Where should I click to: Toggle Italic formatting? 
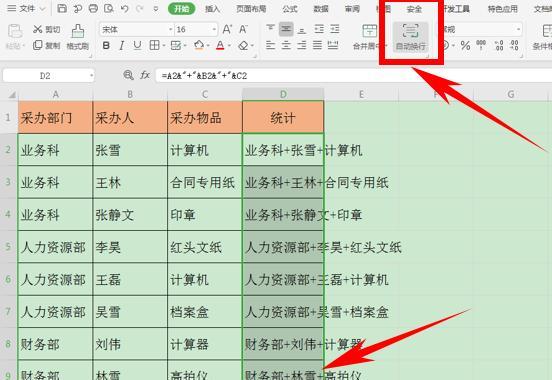[121, 45]
